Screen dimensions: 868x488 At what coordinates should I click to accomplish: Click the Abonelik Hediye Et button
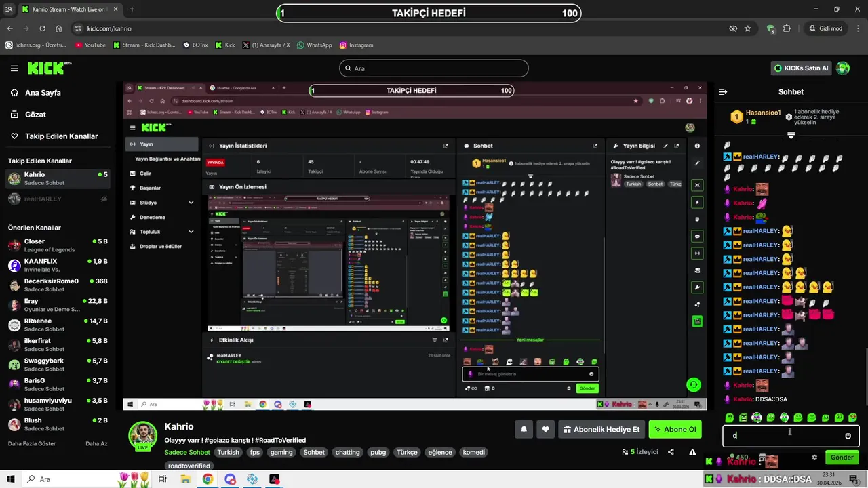(x=601, y=429)
